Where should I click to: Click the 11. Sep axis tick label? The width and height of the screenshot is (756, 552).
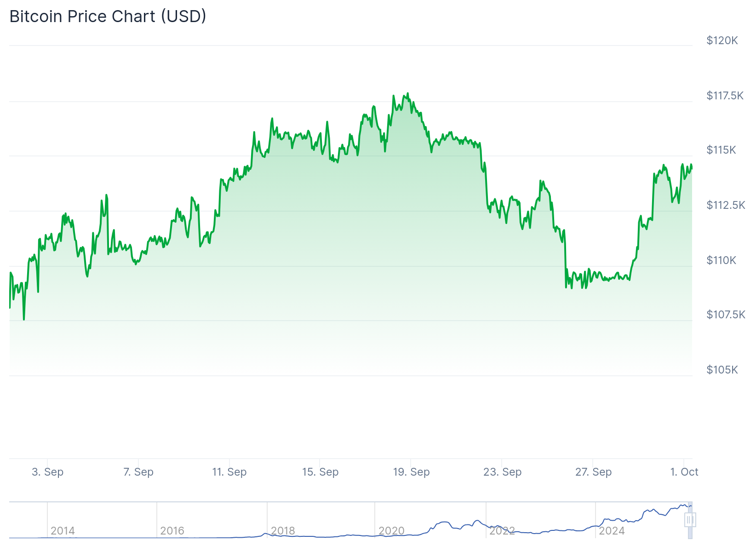[x=229, y=472]
